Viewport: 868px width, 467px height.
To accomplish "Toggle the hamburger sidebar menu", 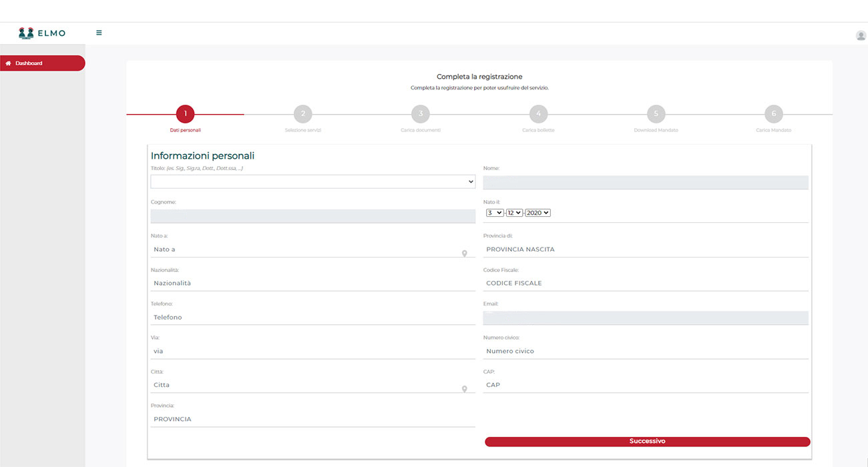I will tap(99, 33).
